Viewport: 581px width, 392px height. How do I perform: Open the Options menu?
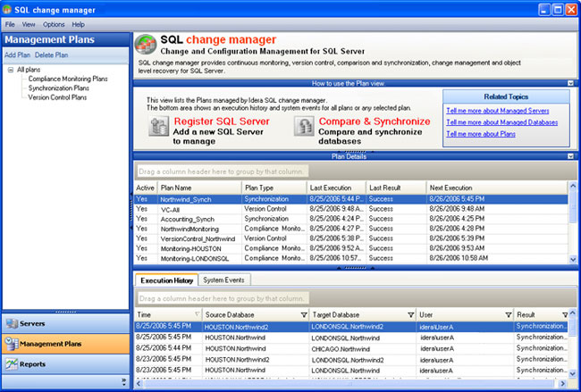point(54,24)
